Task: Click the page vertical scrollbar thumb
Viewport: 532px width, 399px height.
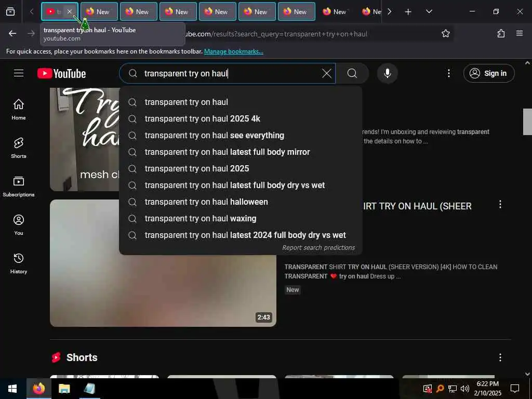Action: coord(527,122)
